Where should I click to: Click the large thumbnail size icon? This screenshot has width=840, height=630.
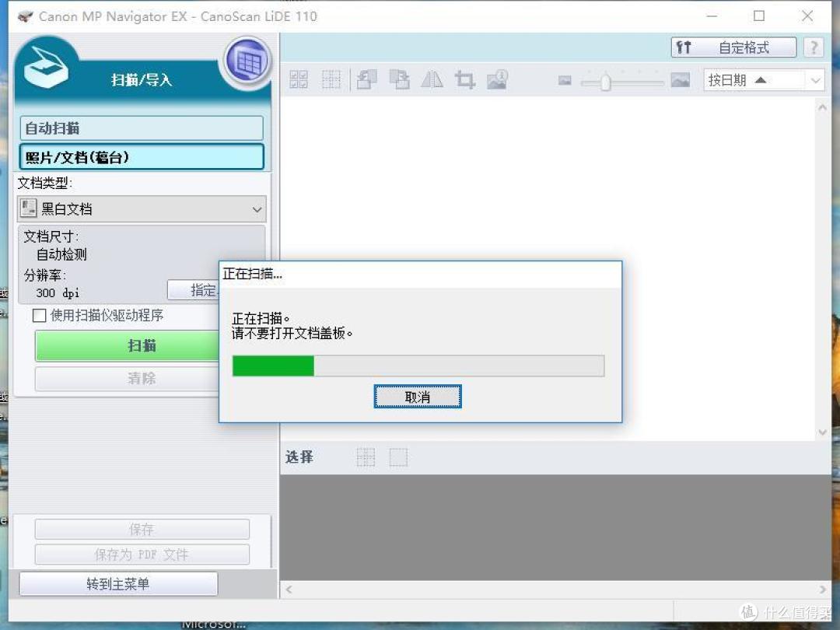point(681,80)
